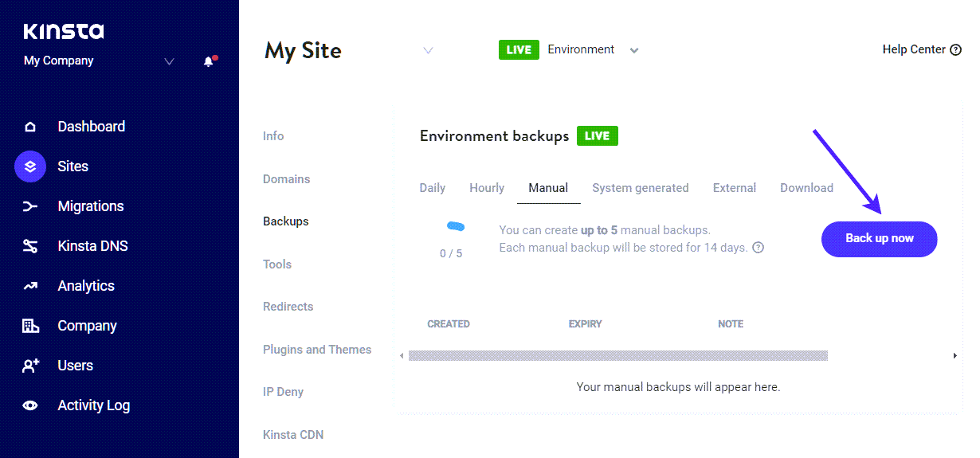Open the Environment dropdown arrow
This screenshot has height=458, width=980.
click(x=634, y=50)
